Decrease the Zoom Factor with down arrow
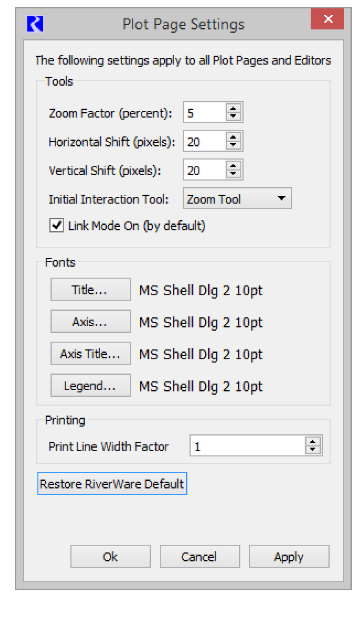Viewport: 364px width, 618px height. click(233, 117)
